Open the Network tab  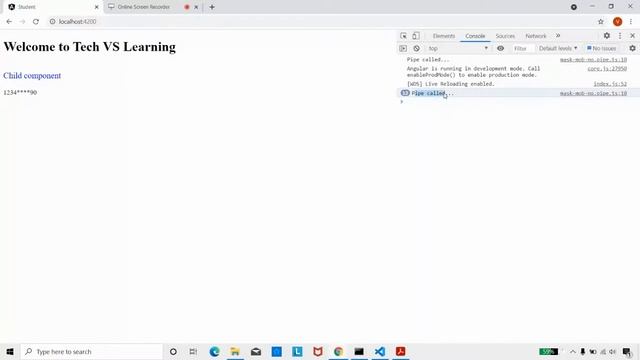(536, 36)
